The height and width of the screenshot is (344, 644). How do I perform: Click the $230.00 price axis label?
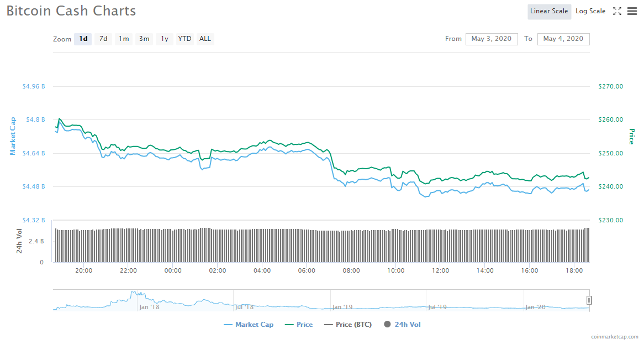tap(611, 220)
